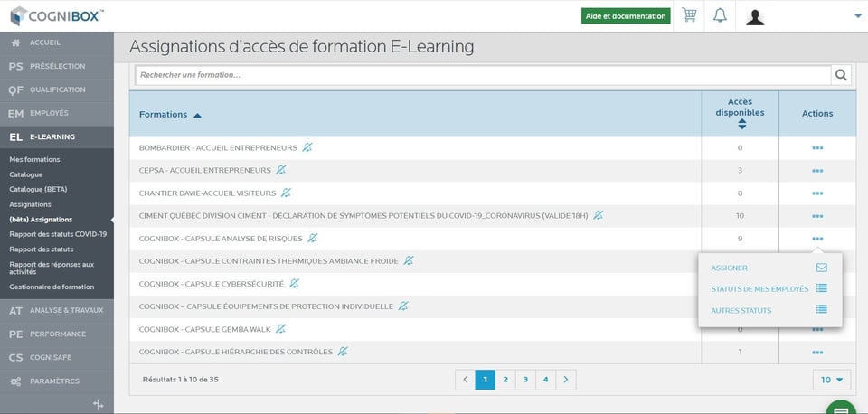This screenshot has width=868, height=414.
Task: Open (bêta) Assignations link
Action: click(x=41, y=220)
